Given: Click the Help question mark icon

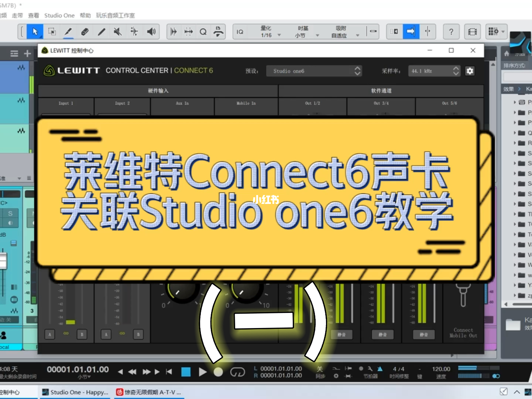Looking at the screenshot, I should pyautogui.click(x=451, y=32).
